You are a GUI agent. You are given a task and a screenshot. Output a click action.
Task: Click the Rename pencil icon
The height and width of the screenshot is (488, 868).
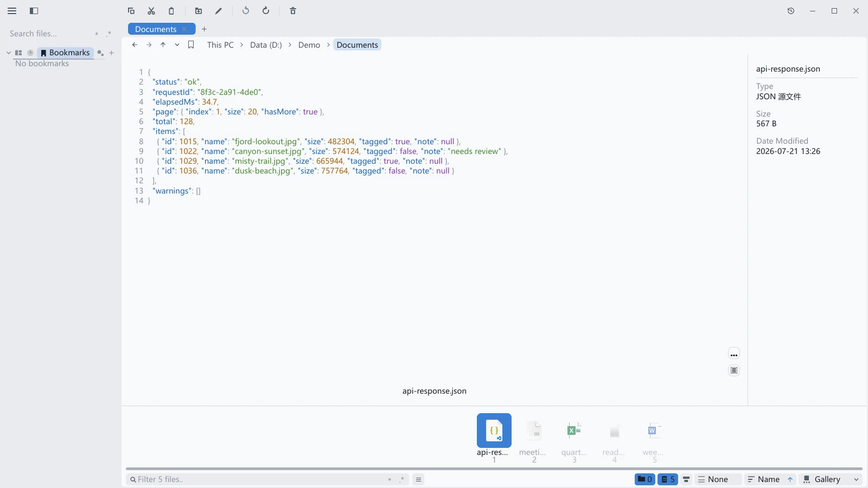tap(219, 11)
